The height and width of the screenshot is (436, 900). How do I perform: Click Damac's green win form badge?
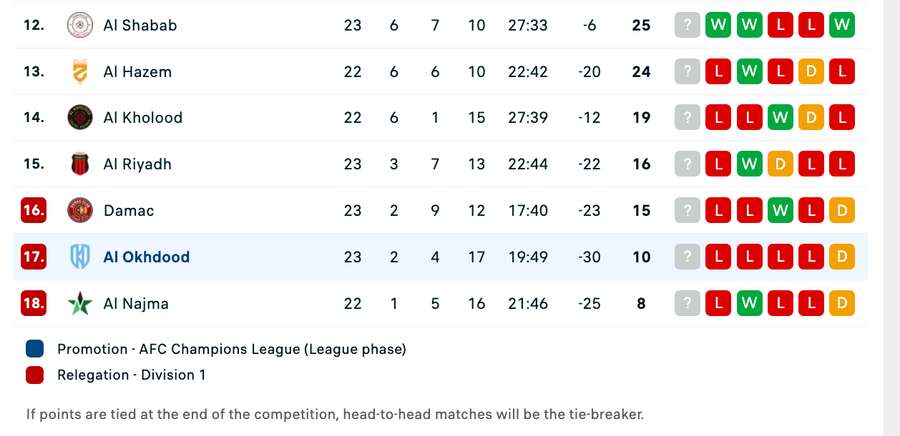click(780, 211)
